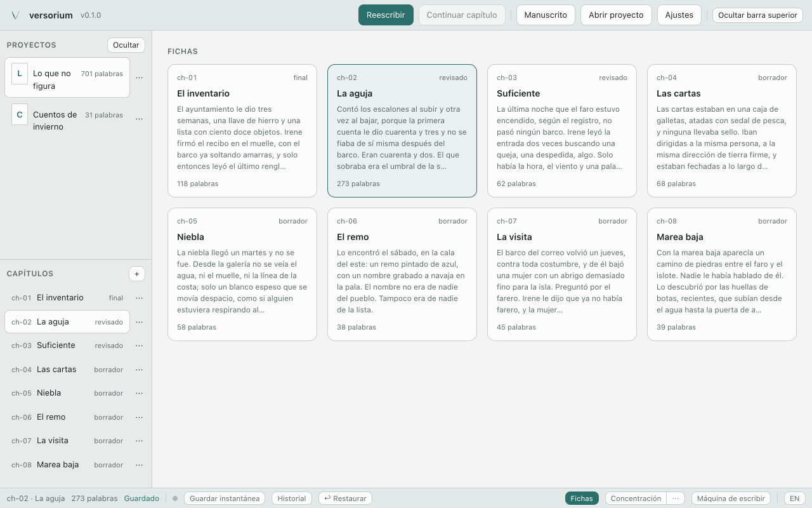Open the Niebla card
Screen dimensions: 812x508
[x=242, y=274]
